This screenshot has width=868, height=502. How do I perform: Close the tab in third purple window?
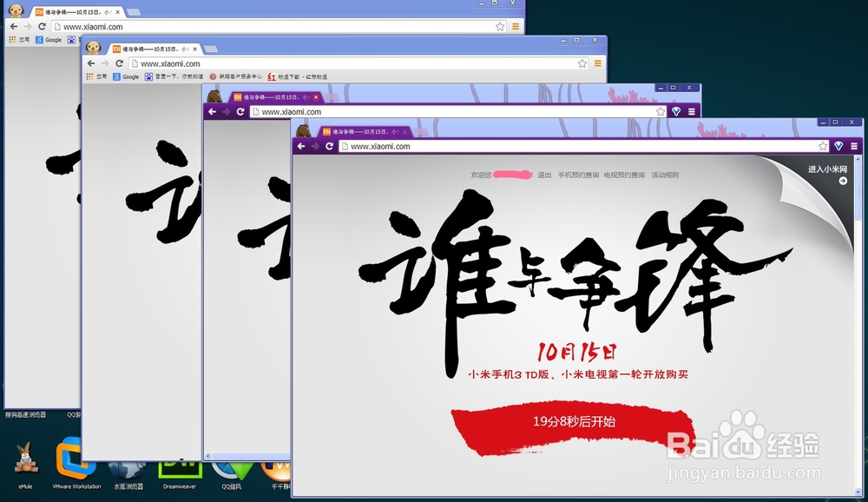coord(316,97)
